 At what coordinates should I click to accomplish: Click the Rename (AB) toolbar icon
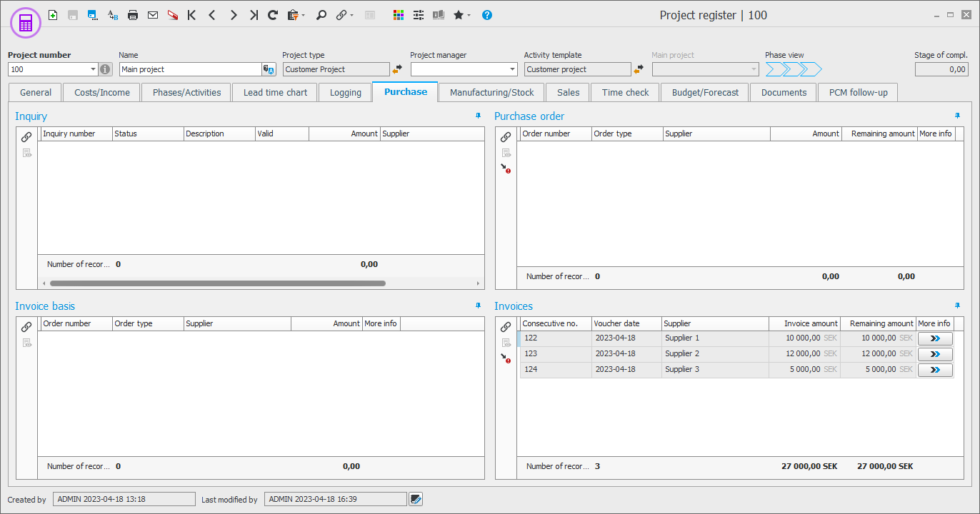click(113, 14)
